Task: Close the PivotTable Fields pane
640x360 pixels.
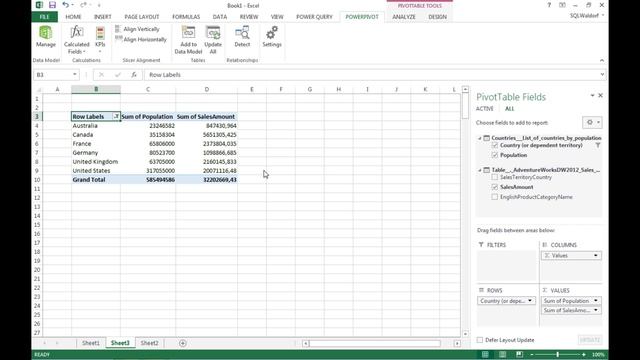Action: tap(600, 96)
